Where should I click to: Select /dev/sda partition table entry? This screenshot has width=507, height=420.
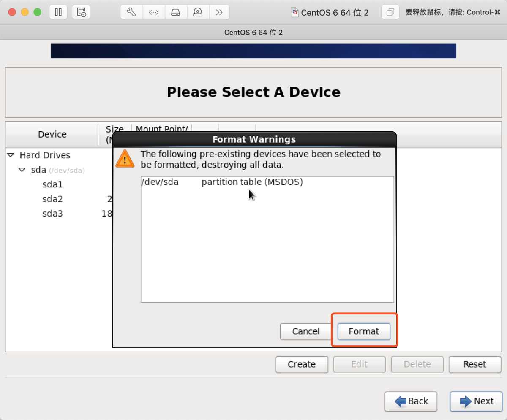click(x=267, y=182)
